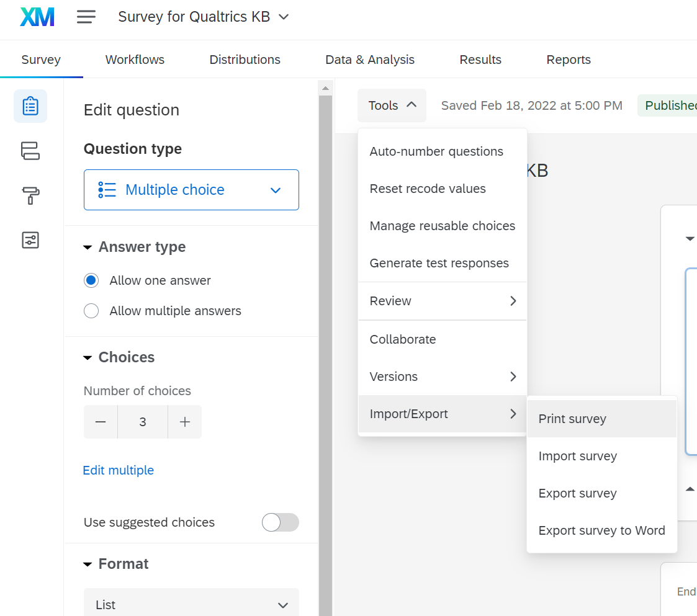The width and height of the screenshot is (697, 616).
Task: Enable the Use suggested choices toggle
Action: (x=280, y=522)
